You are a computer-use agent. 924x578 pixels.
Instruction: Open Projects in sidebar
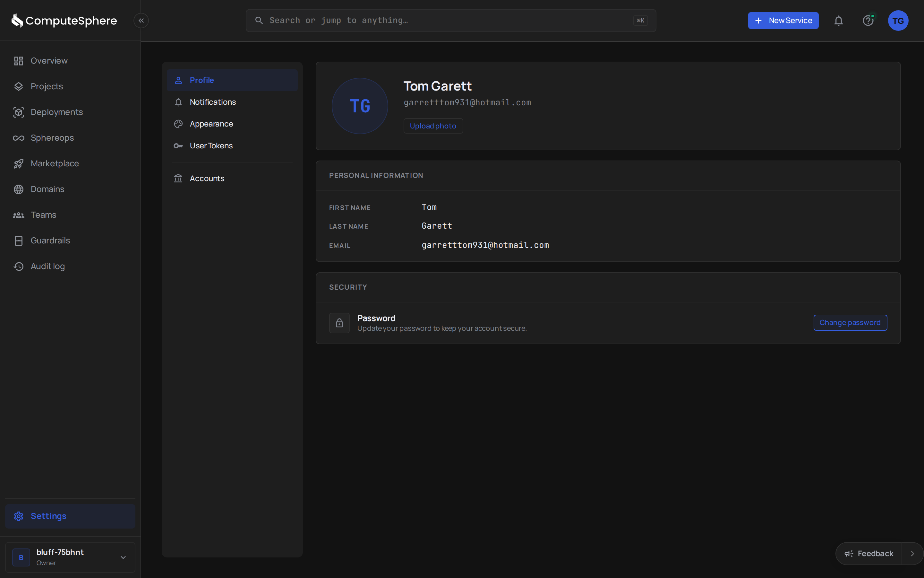[70, 86]
